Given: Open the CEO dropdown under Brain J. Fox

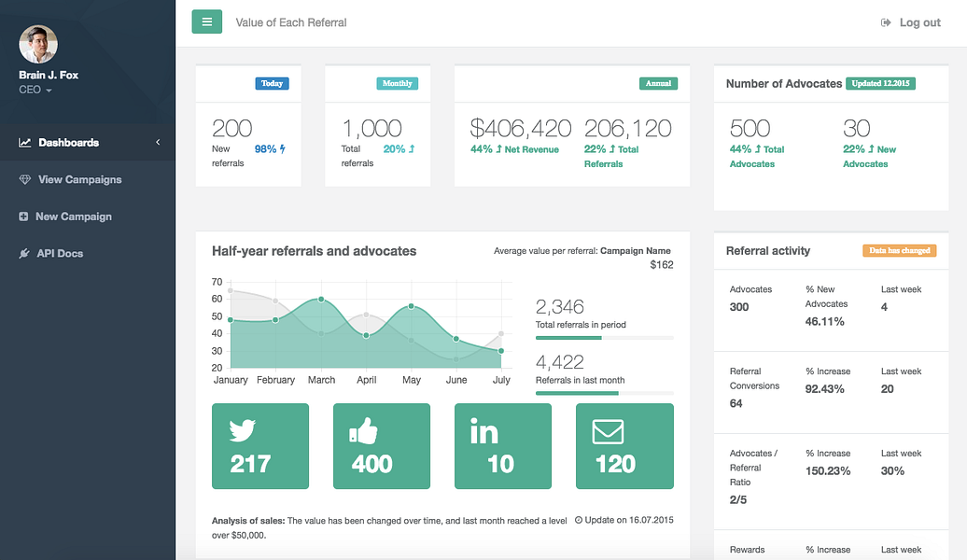Looking at the screenshot, I should pos(35,91).
